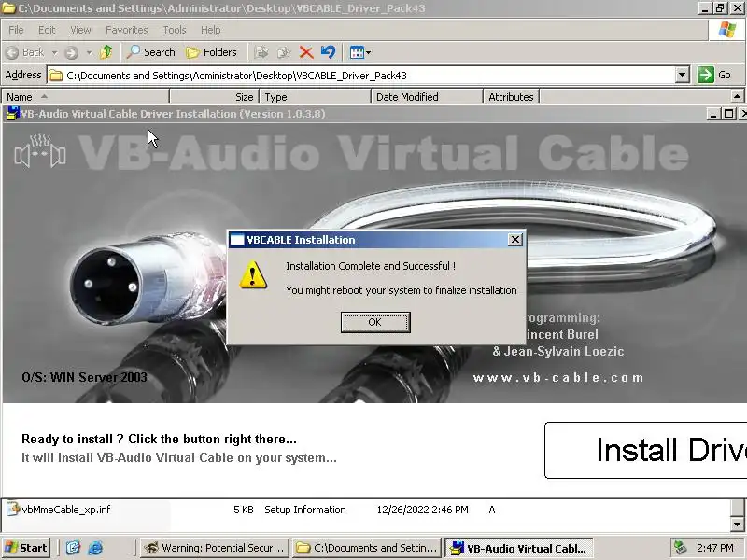The image size is (747, 560).
Task: Launch Internet Explorer from quick launch
Action: click(x=95, y=548)
